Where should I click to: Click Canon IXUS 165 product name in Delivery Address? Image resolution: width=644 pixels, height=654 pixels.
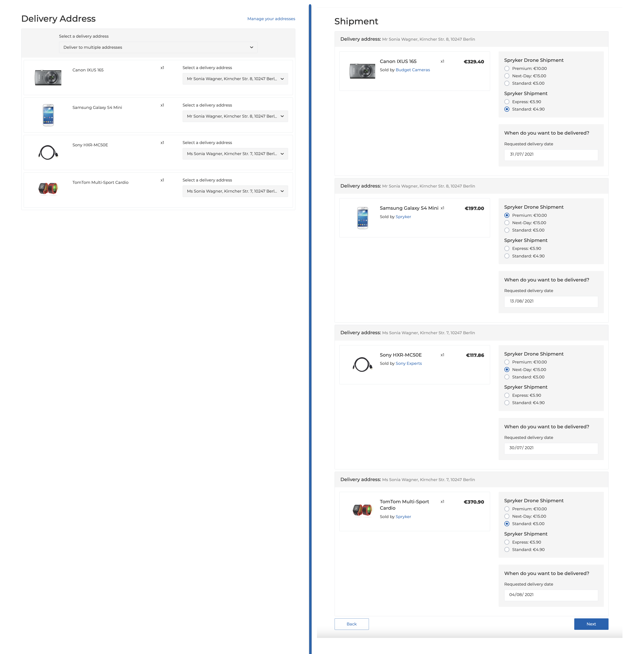[x=88, y=70]
